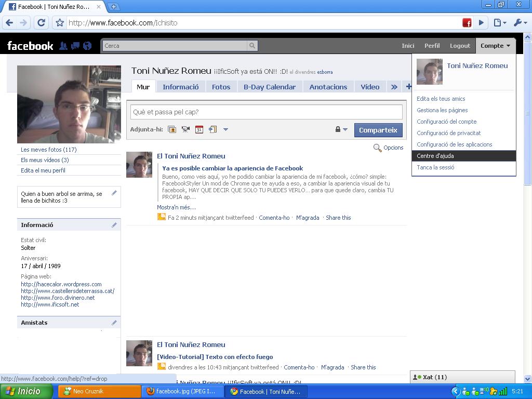Click the Comparteix button
532x399 pixels.
coord(378,130)
